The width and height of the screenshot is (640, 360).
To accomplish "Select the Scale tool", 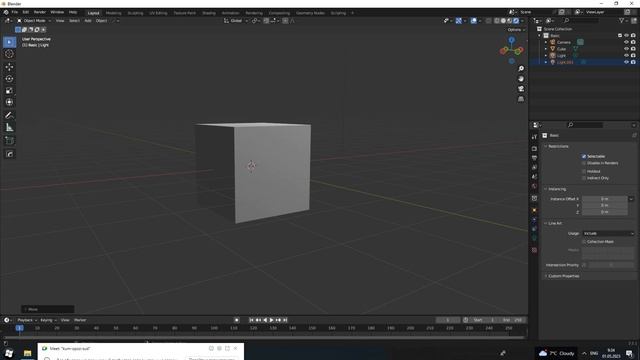I will 9,90.
